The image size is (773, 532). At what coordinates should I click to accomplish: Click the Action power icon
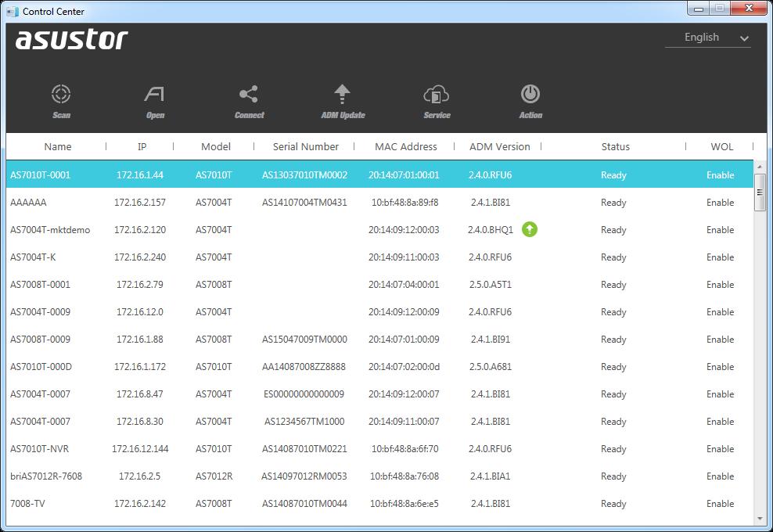pos(530,94)
